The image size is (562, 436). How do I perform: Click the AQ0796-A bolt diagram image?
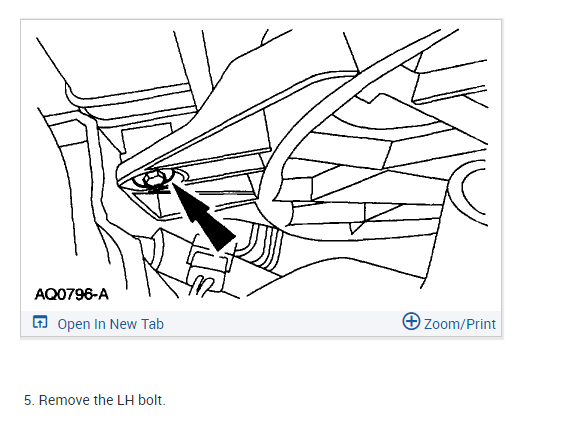coord(261,165)
